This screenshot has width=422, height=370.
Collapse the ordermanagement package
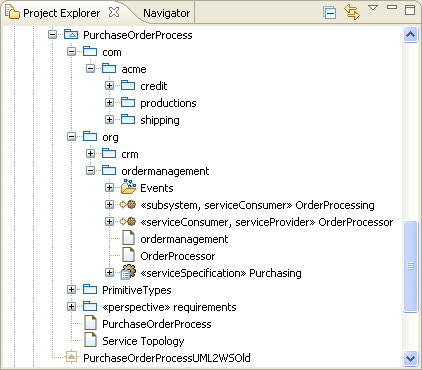(x=91, y=170)
